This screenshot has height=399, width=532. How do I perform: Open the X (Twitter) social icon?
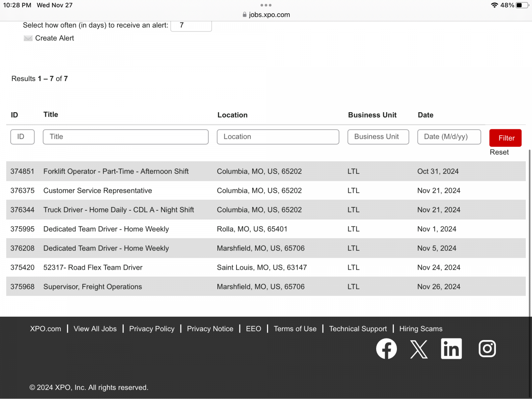pos(419,349)
